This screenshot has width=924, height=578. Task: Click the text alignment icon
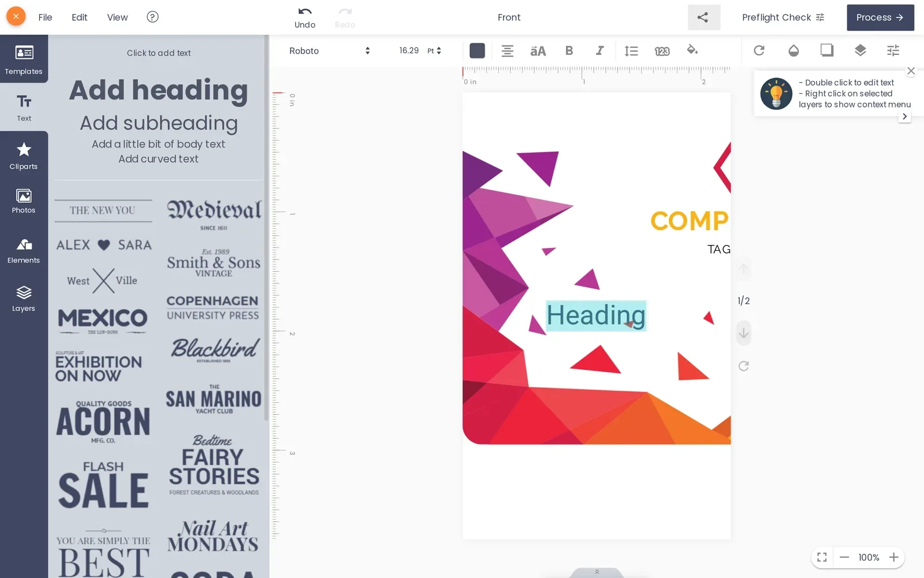507,51
